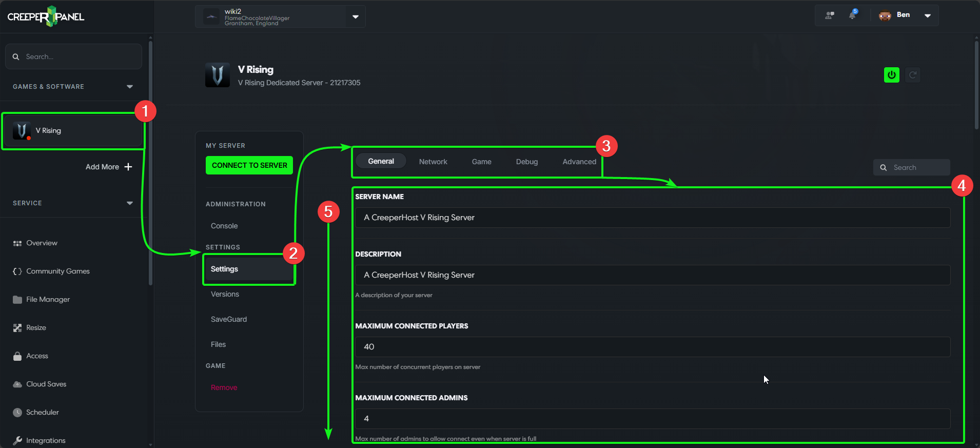Screen dimensions: 980x448
Task: Open the Access page
Action: pos(37,356)
